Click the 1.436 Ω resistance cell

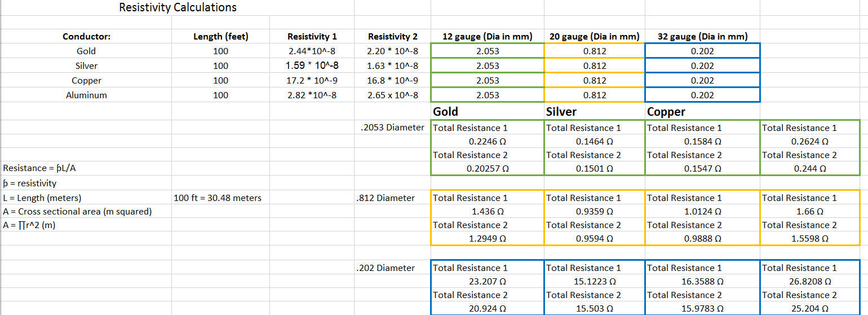click(487, 212)
